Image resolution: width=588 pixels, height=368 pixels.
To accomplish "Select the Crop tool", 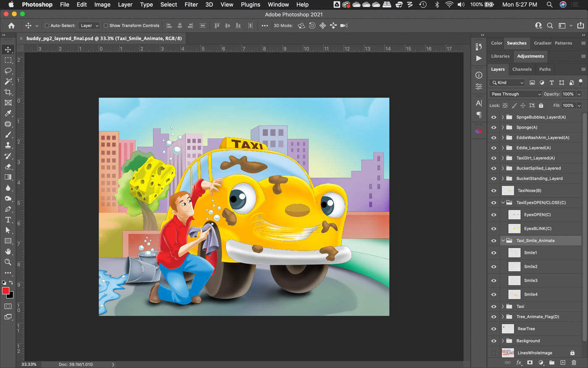I will pos(8,92).
